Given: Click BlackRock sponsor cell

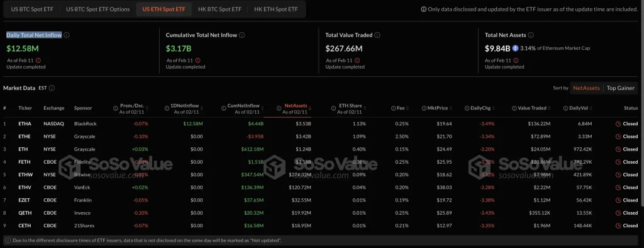Looking at the screenshot, I should click(85, 124).
